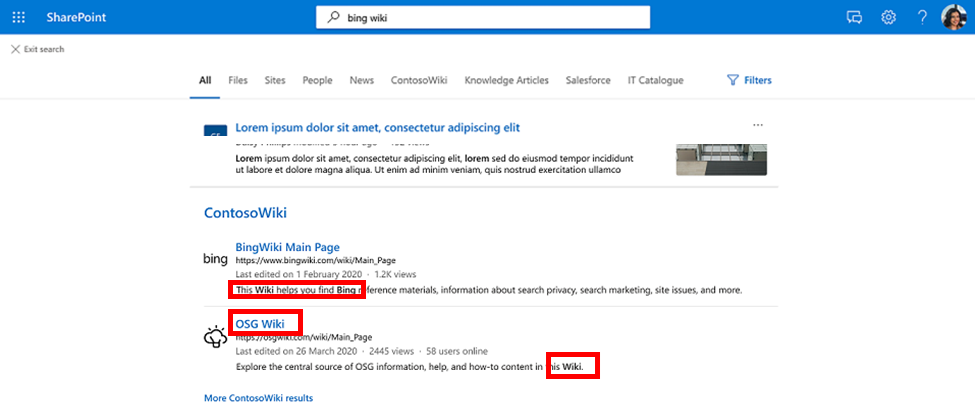Switch to the Files tab
The image size is (975, 415).
click(238, 80)
